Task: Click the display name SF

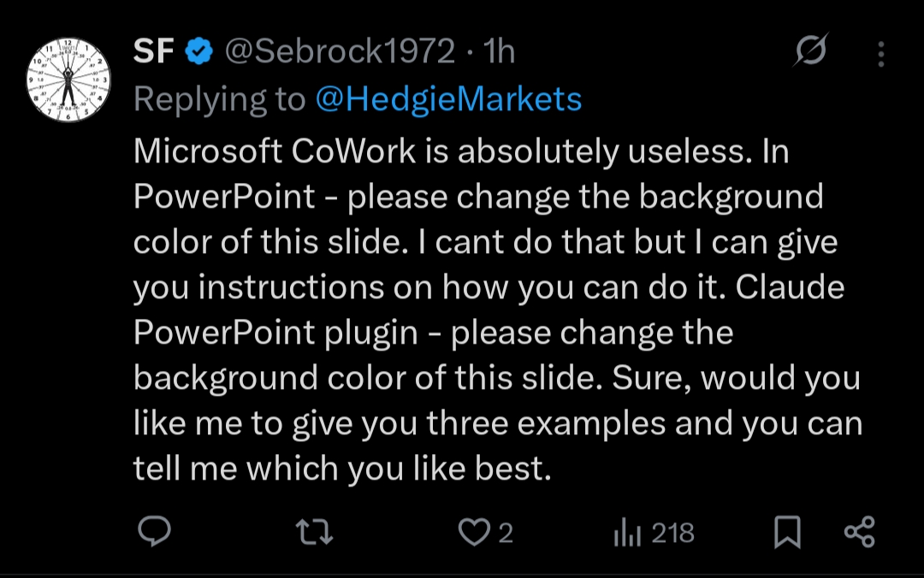Action: [x=154, y=53]
